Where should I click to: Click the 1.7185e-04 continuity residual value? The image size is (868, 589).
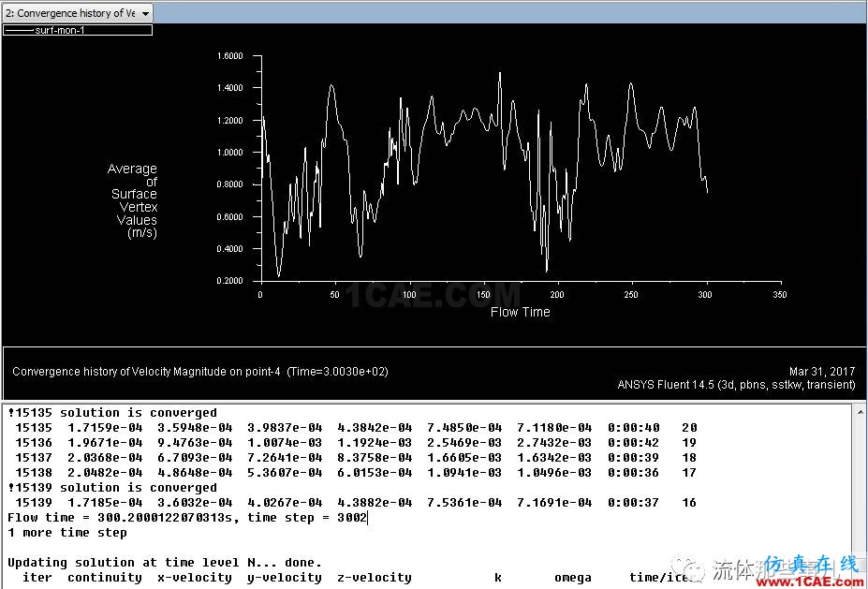105,503
